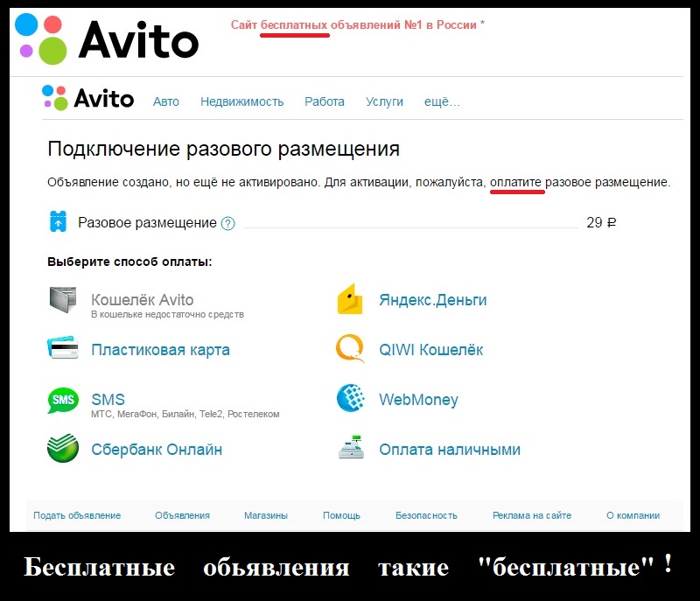Choose the cash register icon
700x601 pixels.
click(350, 449)
